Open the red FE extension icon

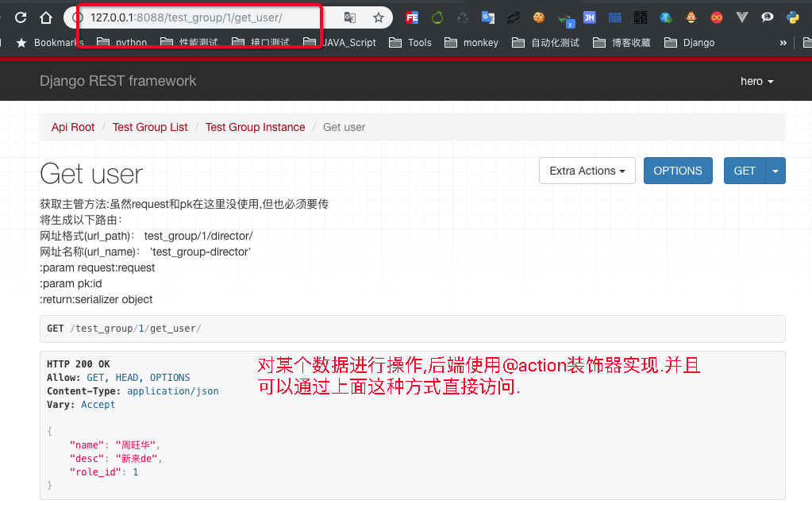coord(412,17)
